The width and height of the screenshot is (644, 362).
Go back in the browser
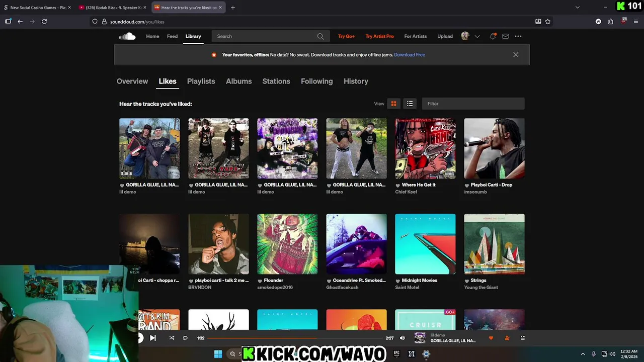click(20, 22)
